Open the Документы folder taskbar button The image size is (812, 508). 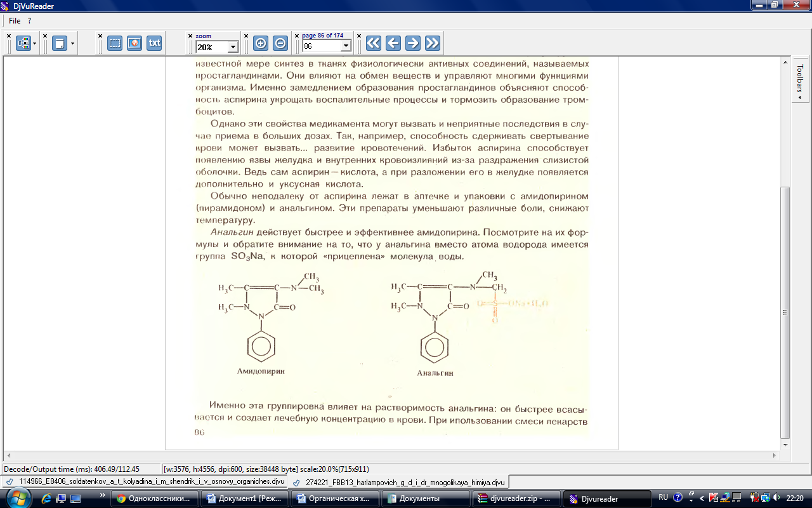(x=426, y=498)
